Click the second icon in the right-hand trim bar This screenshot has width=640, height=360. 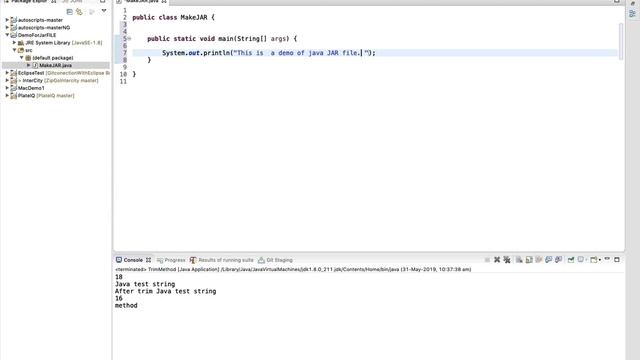(633, 14)
